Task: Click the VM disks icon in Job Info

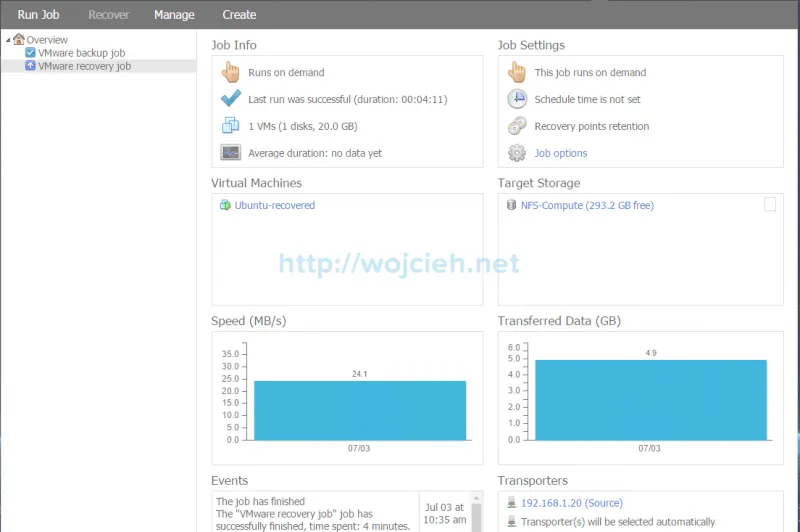Action: click(231, 126)
